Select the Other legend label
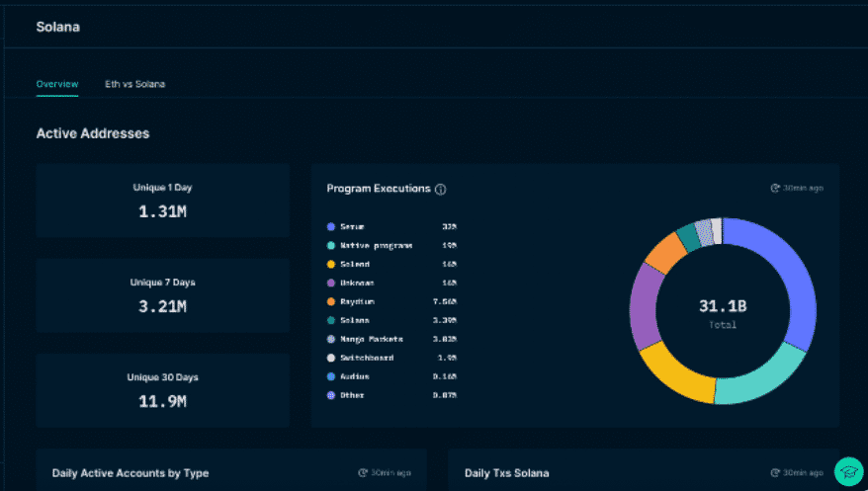Viewport: 868px width, 491px height. pos(352,396)
